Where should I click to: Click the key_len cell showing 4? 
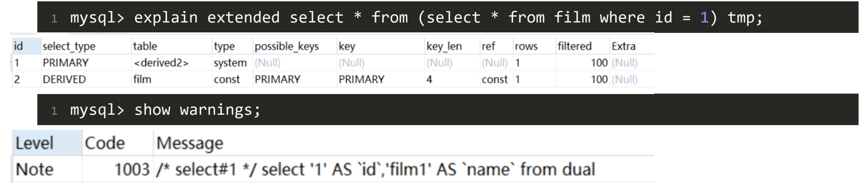click(430, 80)
